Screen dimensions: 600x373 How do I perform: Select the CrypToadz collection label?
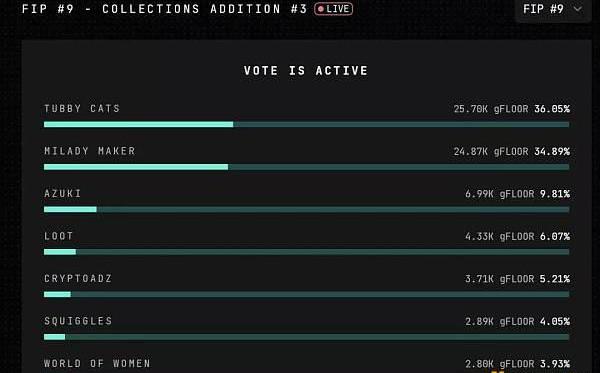[78, 279]
